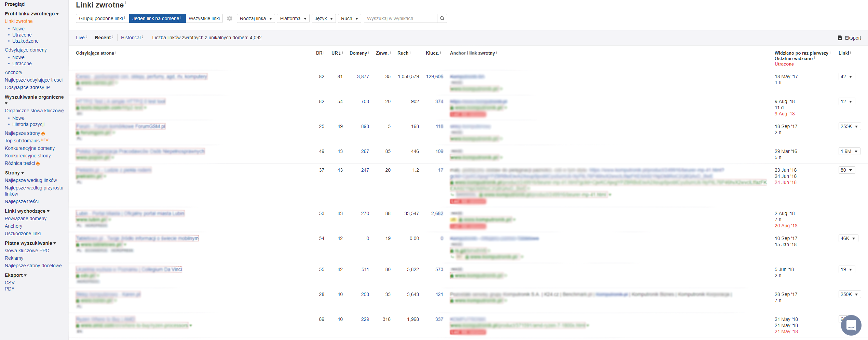Screen dimensions: 868x340
Task: Open Odsyłające domeny in the sidebar
Action: point(26,50)
